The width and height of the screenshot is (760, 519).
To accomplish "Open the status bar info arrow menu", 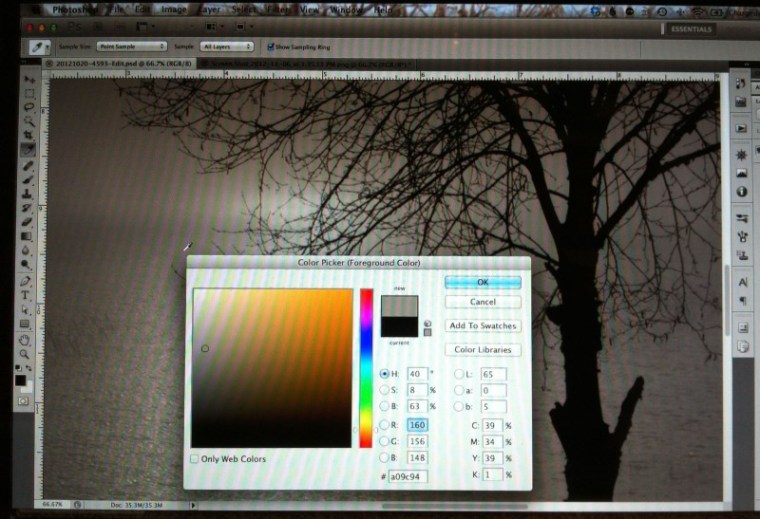I will click(x=193, y=505).
